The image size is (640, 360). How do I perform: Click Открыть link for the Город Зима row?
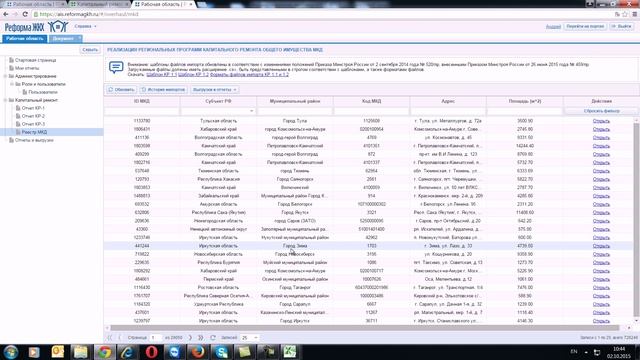(601, 246)
